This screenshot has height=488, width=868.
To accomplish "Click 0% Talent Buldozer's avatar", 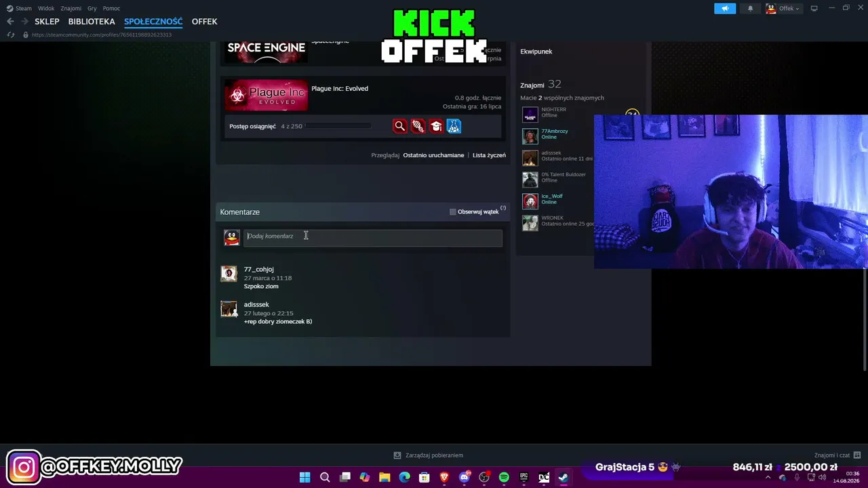I will [x=530, y=180].
